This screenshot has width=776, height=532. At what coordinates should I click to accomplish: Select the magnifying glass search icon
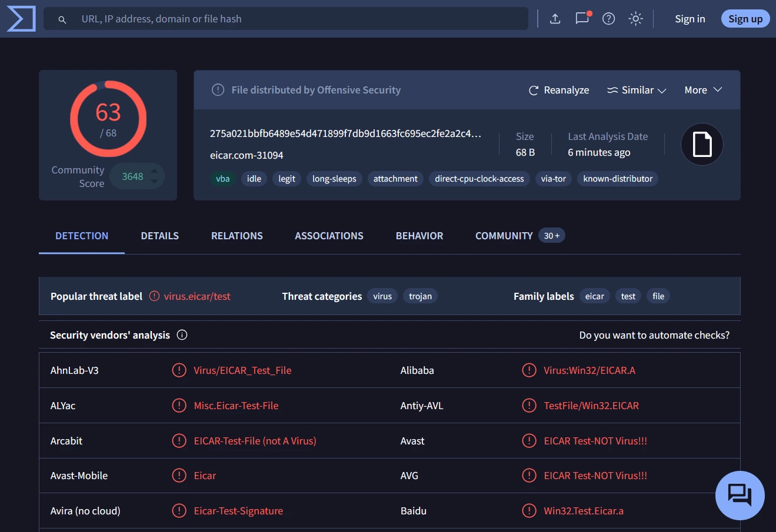coord(62,19)
